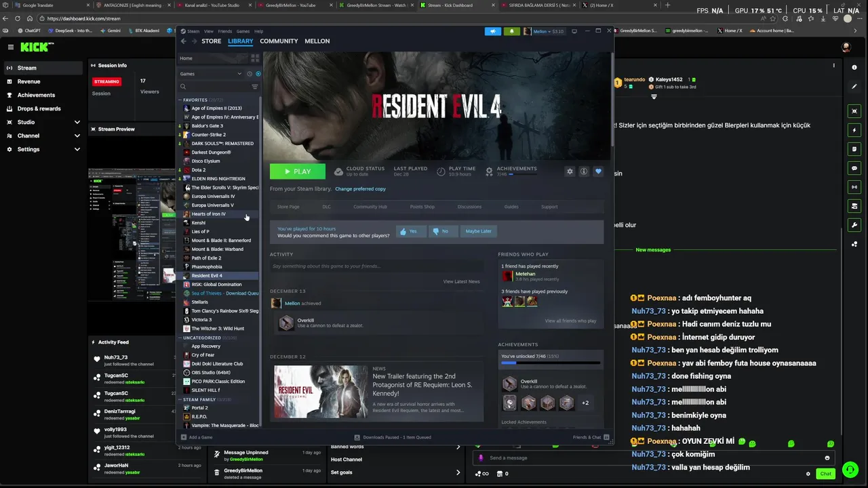Click green support headset bubble
868x488 pixels.
(850, 469)
